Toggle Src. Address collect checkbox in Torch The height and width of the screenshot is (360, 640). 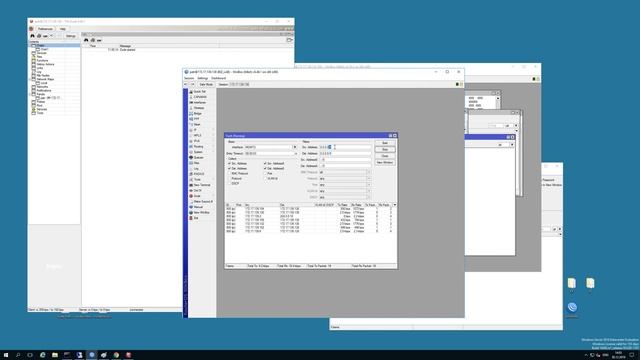pos(229,163)
